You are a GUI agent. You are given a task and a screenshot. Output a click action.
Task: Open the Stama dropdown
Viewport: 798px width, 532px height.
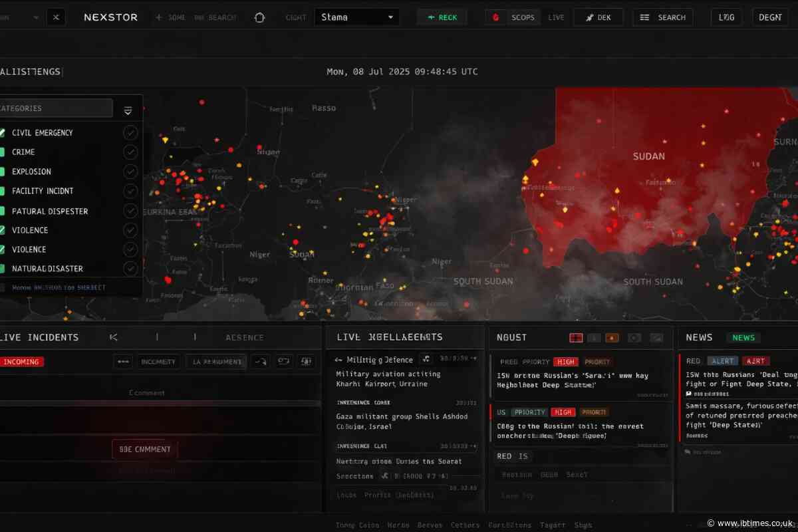(357, 17)
